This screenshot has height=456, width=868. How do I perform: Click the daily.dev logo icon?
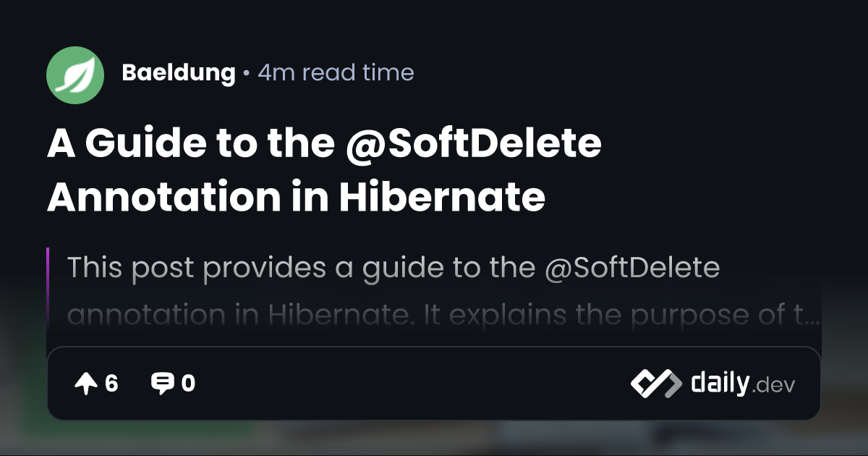(655, 384)
